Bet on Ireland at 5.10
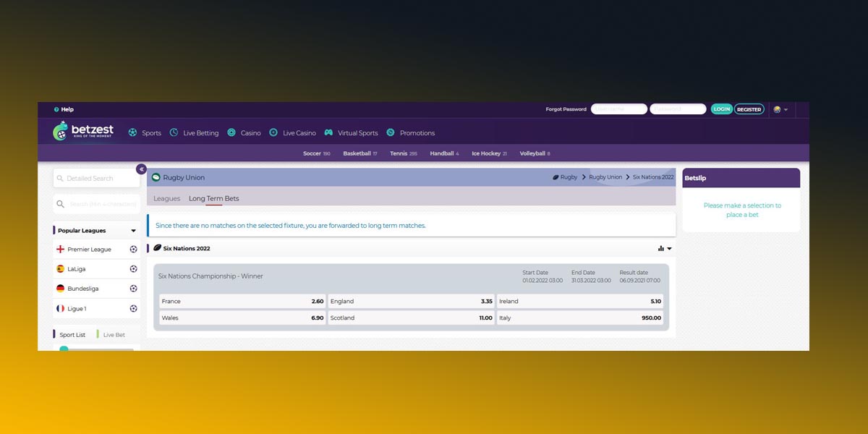Image resolution: width=868 pixels, height=434 pixels. tap(580, 301)
